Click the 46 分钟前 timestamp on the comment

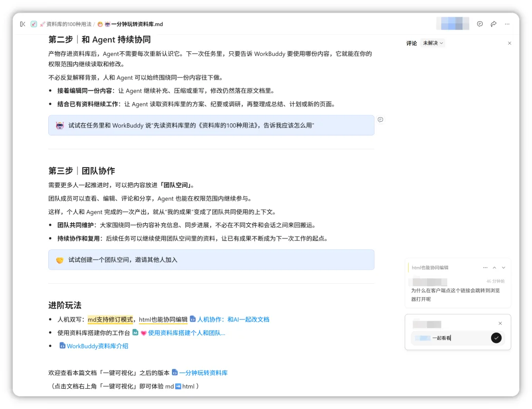coord(496,281)
